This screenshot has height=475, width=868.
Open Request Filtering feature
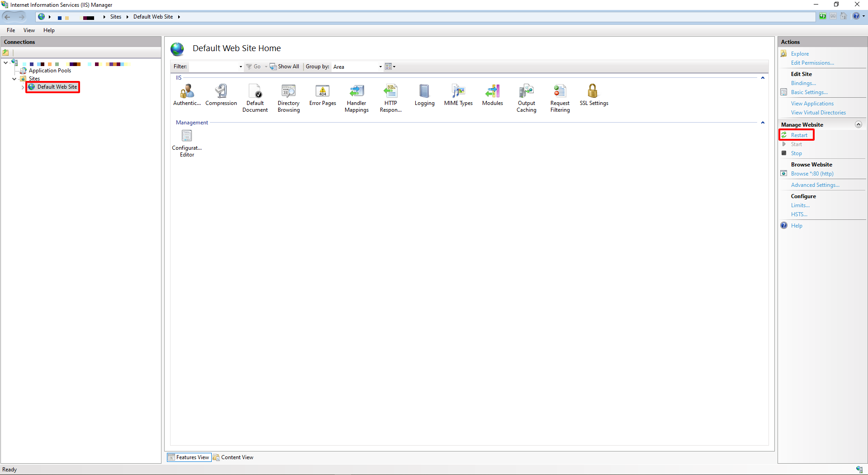(x=560, y=98)
